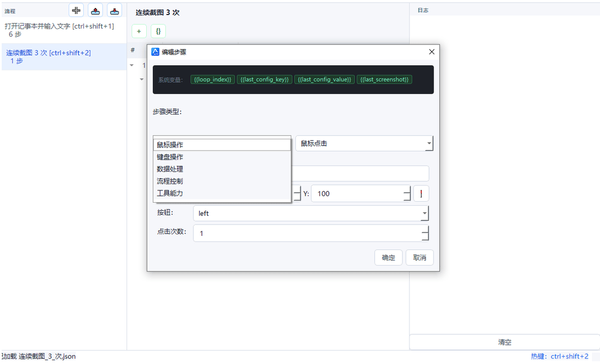This screenshot has width=600, height=364.
Task: Click the workflow import icon with down arrow
Action: pyautogui.click(x=114, y=10)
